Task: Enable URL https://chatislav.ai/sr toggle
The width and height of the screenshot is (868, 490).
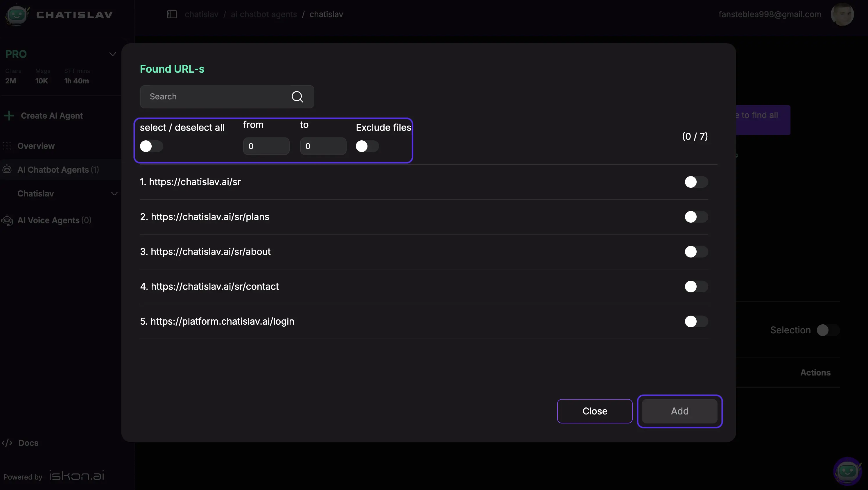Action: [696, 182]
